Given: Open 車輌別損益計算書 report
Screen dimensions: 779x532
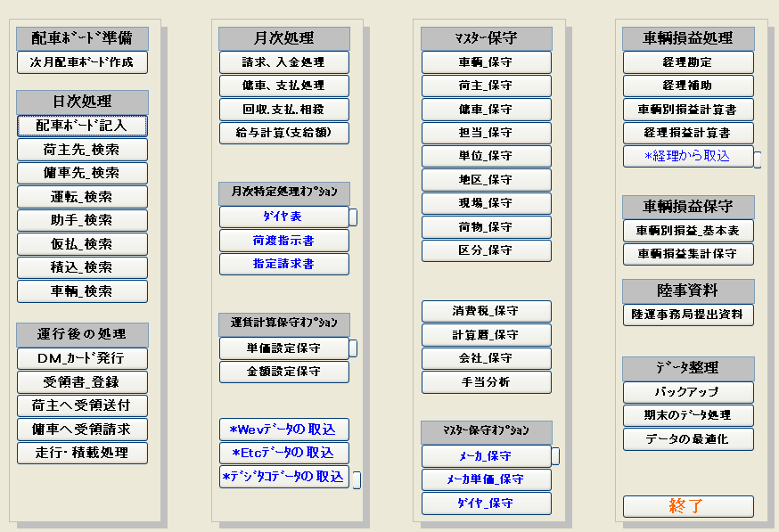Looking at the screenshot, I should [688, 110].
